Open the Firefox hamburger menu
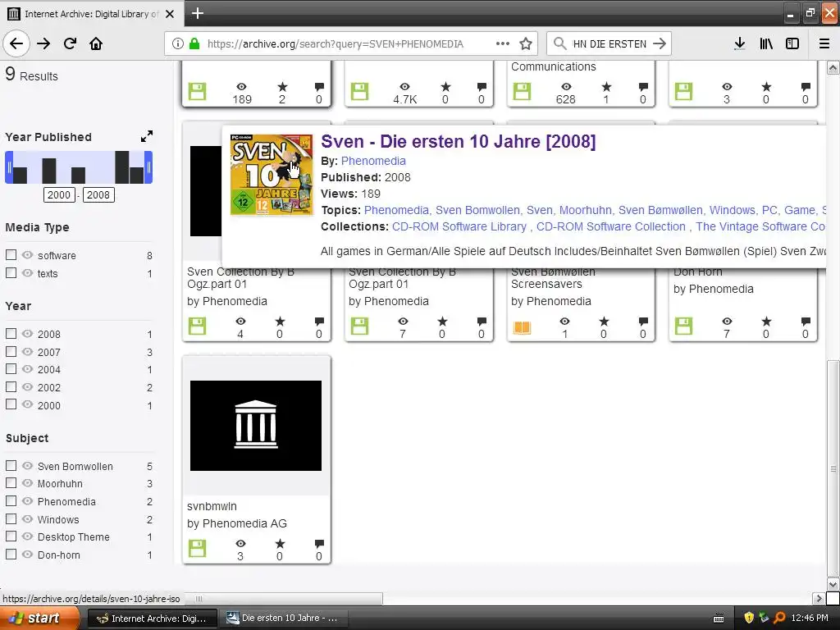The width and height of the screenshot is (840, 630). point(824,43)
